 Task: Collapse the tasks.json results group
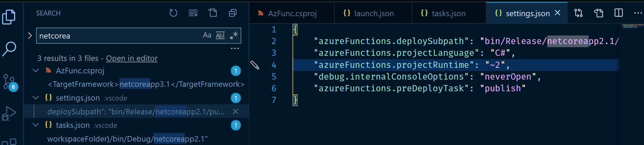pos(36,125)
